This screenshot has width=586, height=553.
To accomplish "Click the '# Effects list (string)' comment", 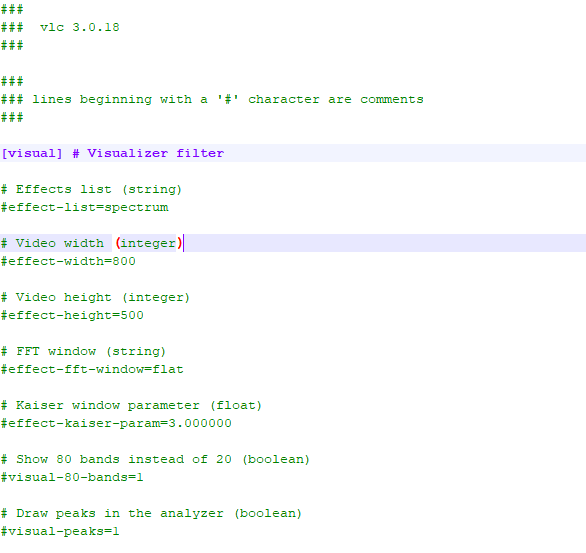I will pyautogui.click(x=92, y=189).
